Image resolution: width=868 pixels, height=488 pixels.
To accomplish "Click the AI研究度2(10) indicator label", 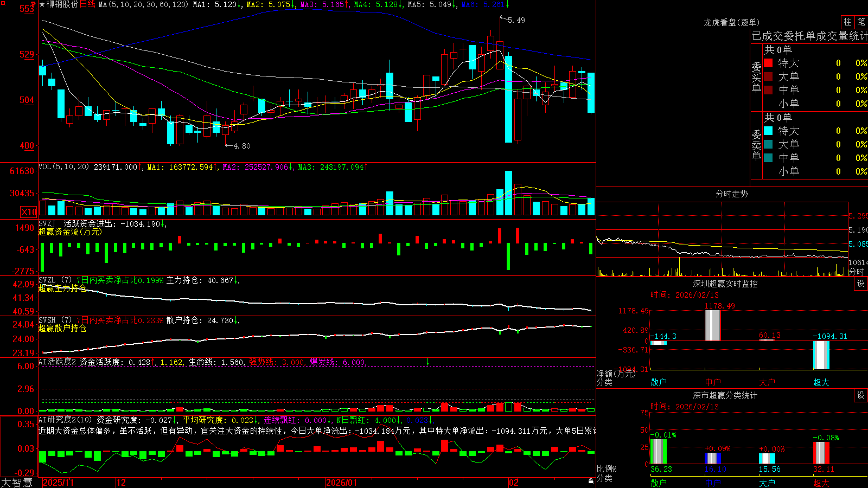I will pyautogui.click(x=66, y=420).
